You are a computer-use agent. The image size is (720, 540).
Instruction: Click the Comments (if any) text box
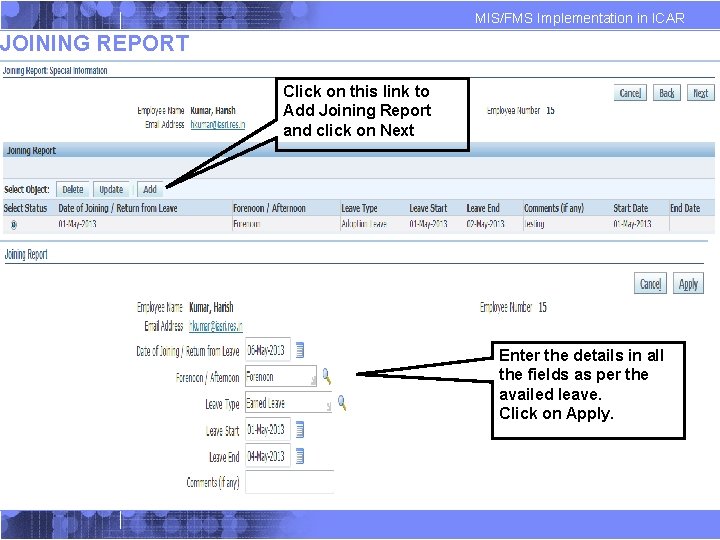[x=289, y=482]
